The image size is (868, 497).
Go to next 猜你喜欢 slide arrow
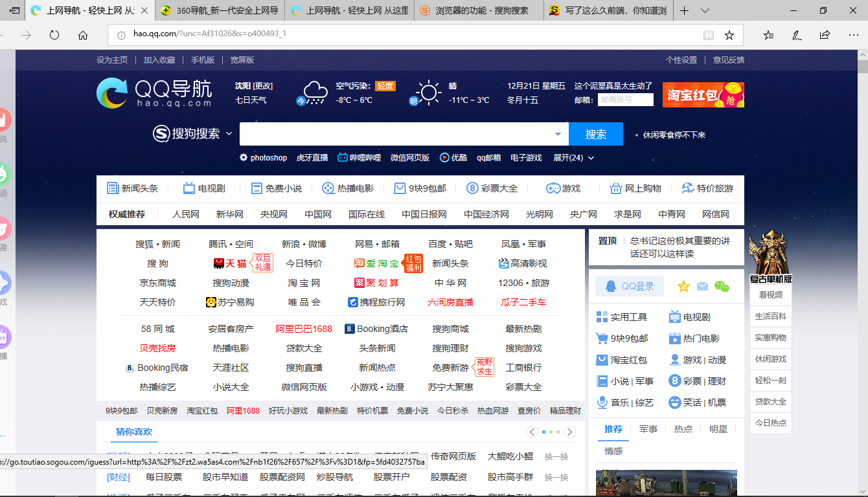pyautogui.click(x=569, y=432)
